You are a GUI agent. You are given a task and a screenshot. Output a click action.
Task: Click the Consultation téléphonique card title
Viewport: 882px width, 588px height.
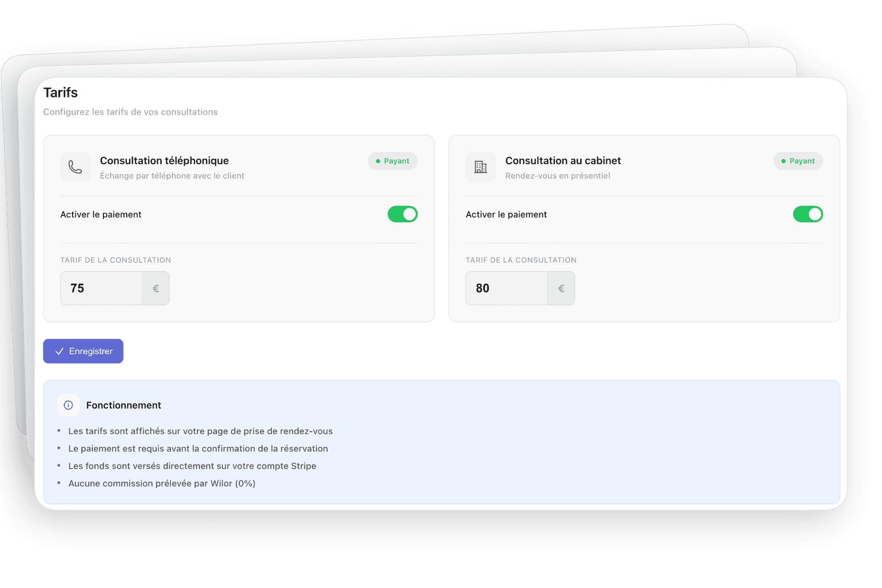[164, 161]
